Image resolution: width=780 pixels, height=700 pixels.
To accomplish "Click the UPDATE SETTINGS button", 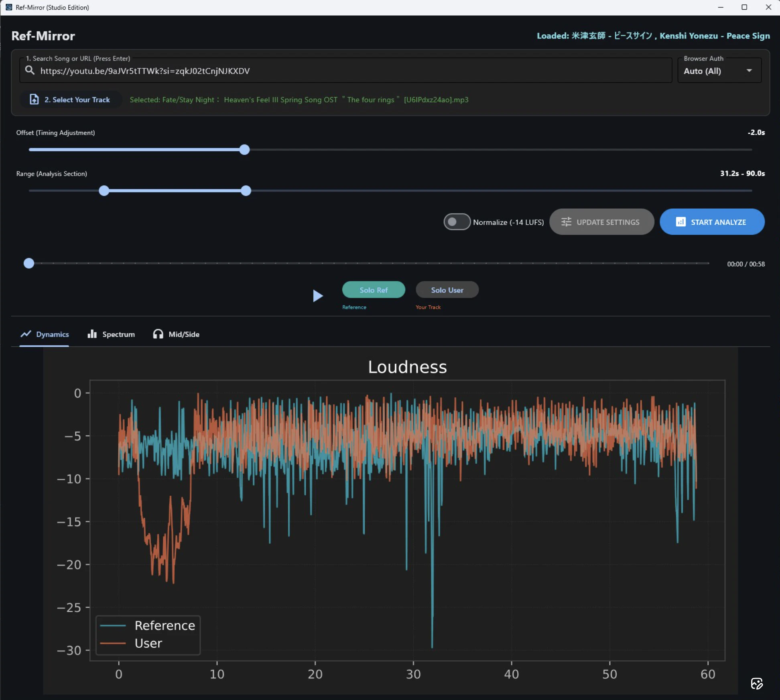I will [601, 222].
